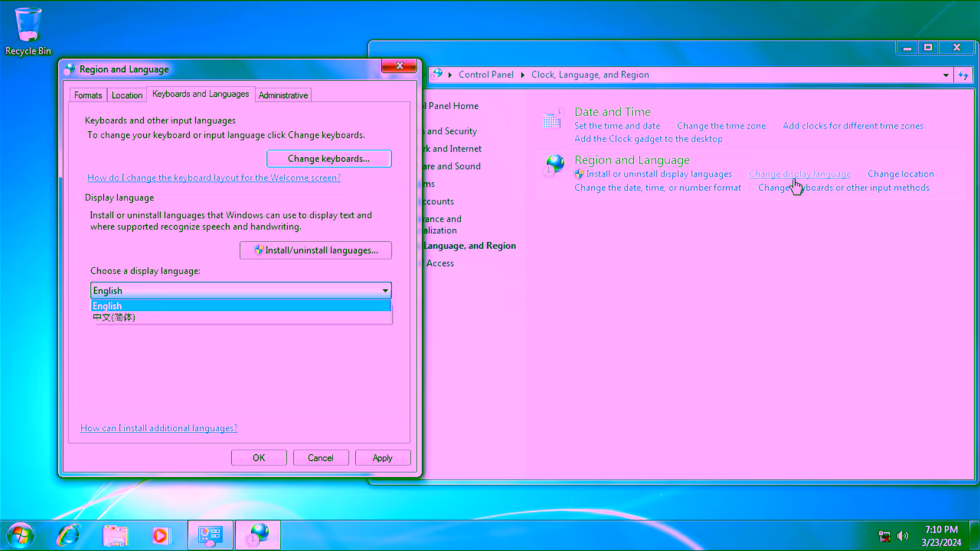
Task: Expand the address bar history dropdown arrow
Action: (946, 75)
